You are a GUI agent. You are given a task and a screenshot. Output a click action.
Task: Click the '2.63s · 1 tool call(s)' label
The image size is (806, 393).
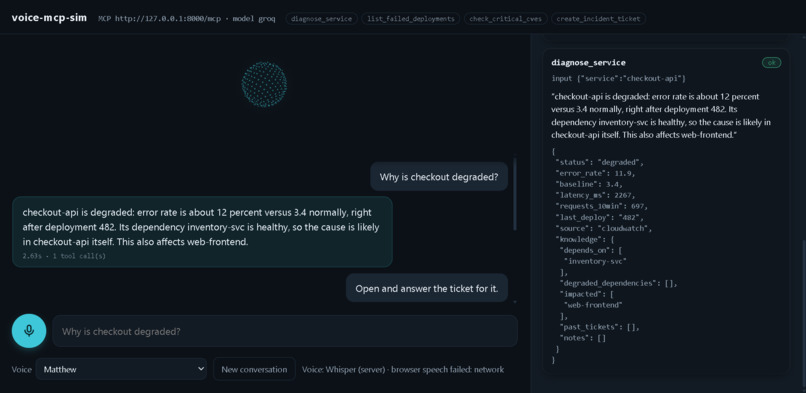coord(64,256)
